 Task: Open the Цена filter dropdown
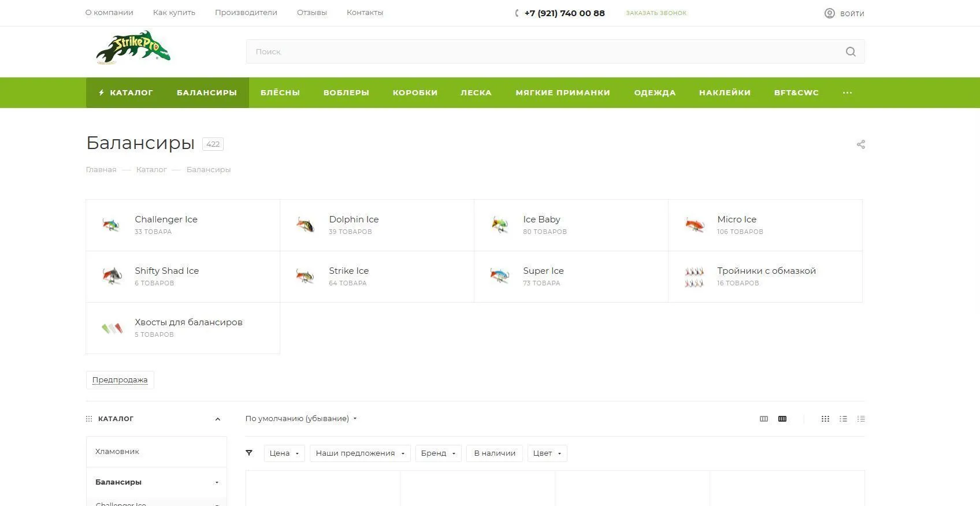[284, 453]
